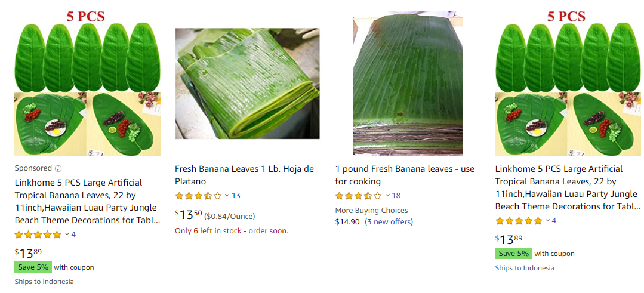Open rating breakdown arrow on sponsored Linkhome listing
644x293 pixels.
[x=67, y=235]
